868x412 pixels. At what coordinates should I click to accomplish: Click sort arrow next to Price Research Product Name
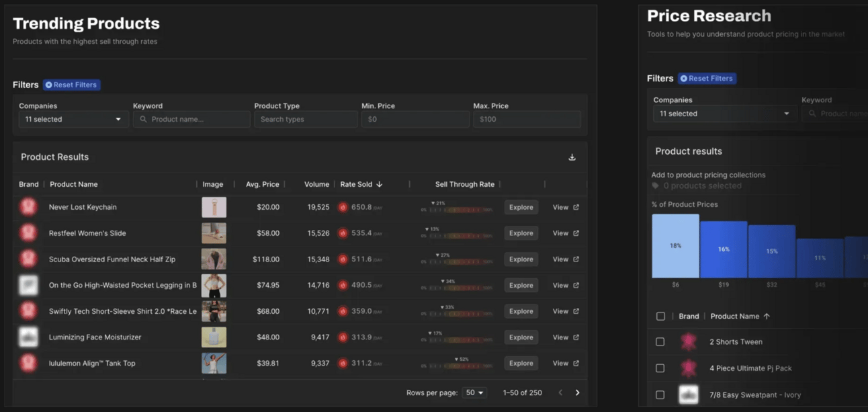click(x=767, y=317)
